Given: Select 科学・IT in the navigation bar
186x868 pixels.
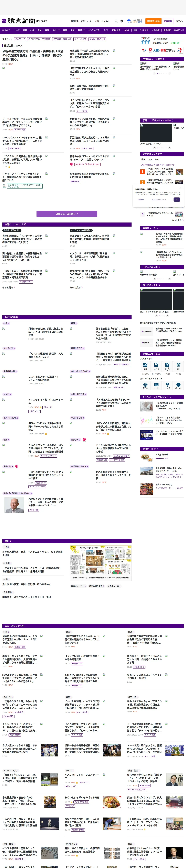Looking at the screenshot, I should 81,30.
